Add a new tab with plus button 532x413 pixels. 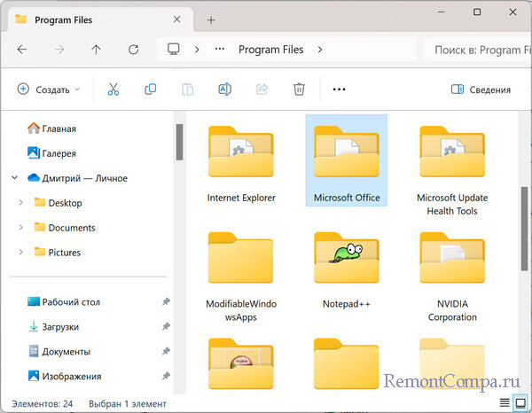tap(211, 20)
